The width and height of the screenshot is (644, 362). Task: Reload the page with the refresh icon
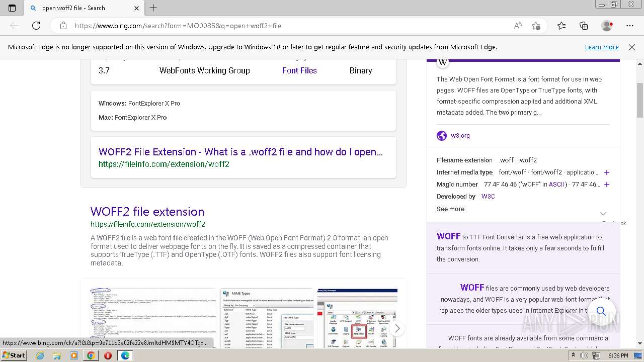point(36,26)
